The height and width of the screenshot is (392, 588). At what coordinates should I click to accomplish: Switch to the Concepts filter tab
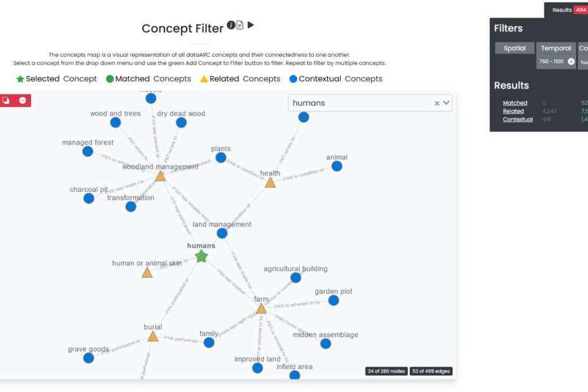point(583,47)
